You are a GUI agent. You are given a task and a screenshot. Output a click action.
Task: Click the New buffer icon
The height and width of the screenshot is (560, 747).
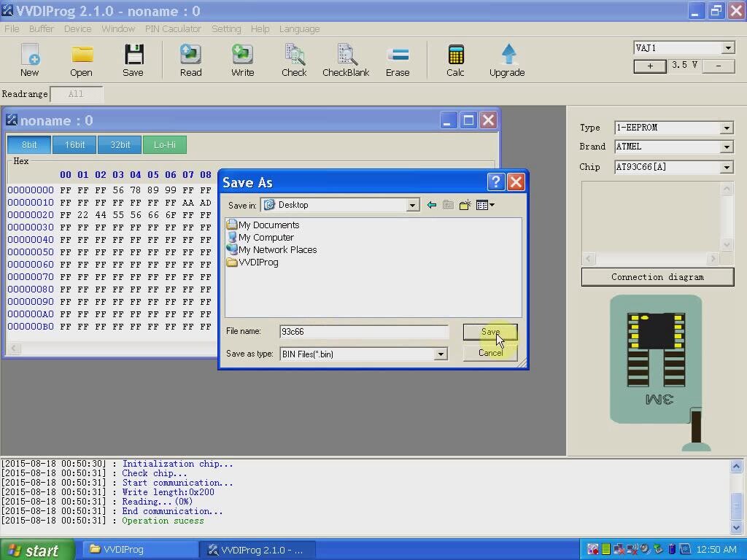point(29,58)
